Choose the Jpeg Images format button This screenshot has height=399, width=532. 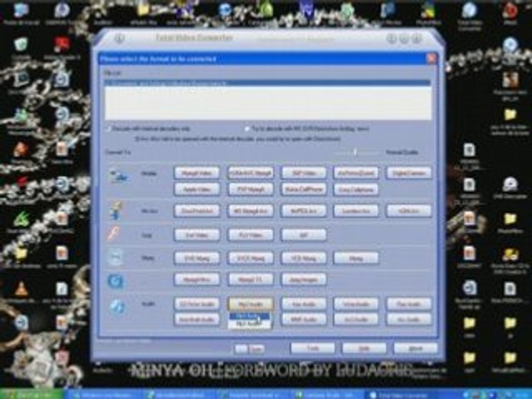tap(304, 279)
